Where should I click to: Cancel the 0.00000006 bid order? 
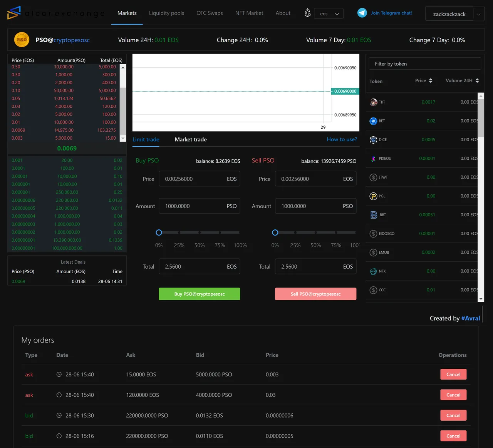pos(453,415)
